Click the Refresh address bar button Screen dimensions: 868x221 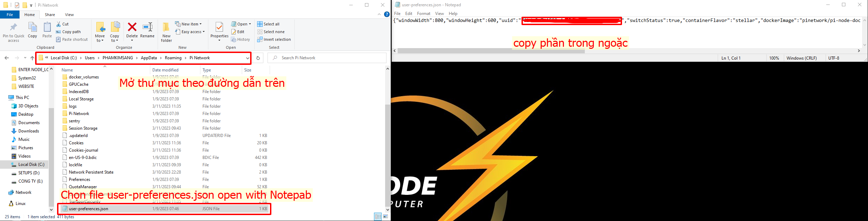(258, 58)
